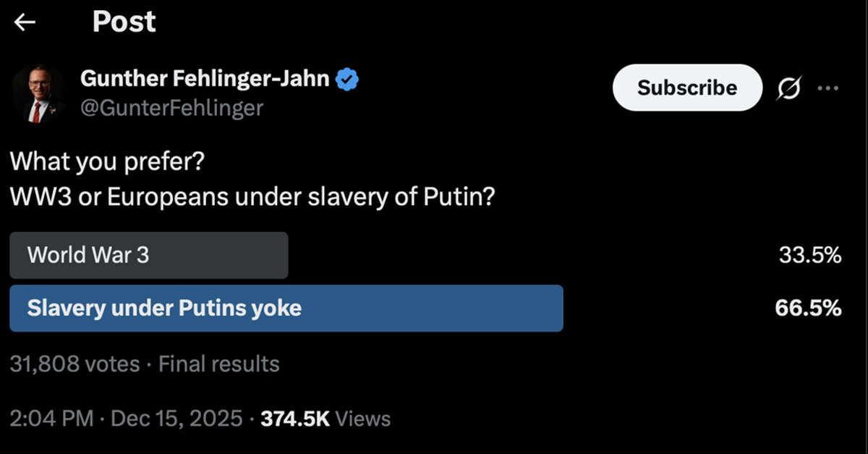Click the 31,808 votes count
Screen dimensions: 868x454
point(75,363)
